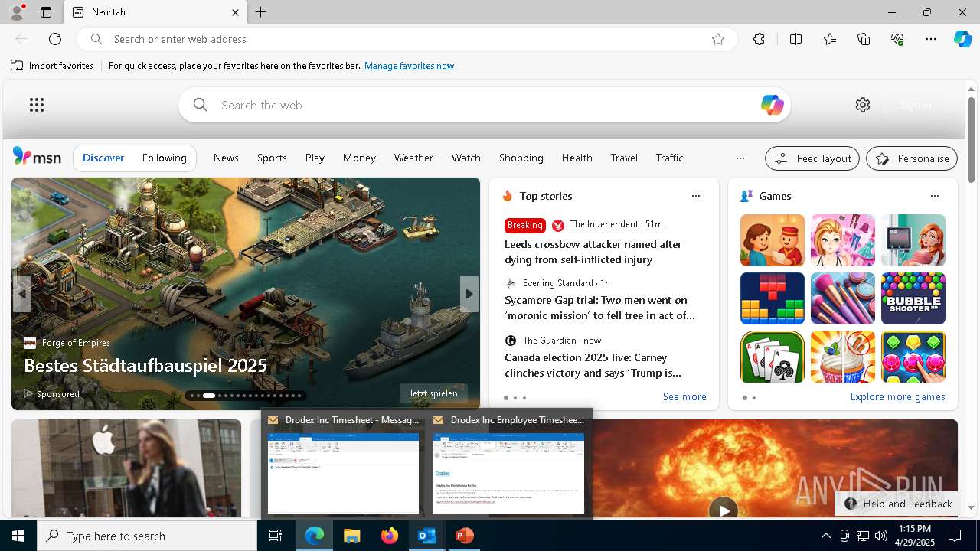
Task: Open Browser essentials icon
Action: (897, 39)
